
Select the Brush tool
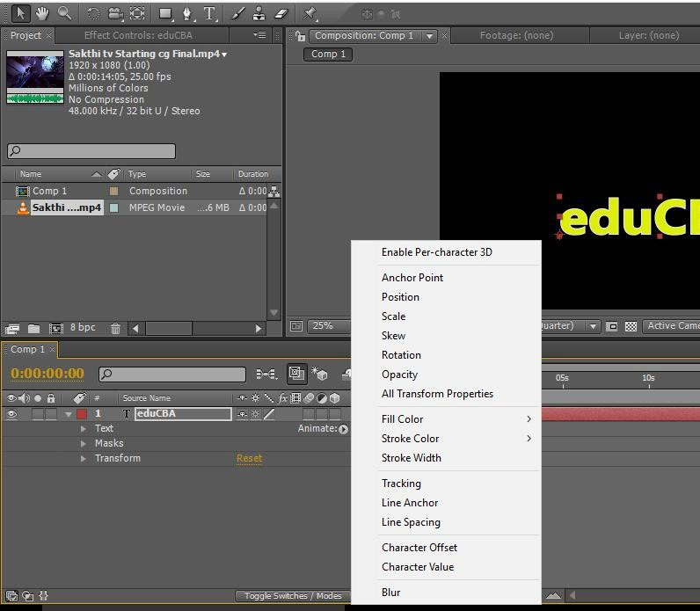238,13
